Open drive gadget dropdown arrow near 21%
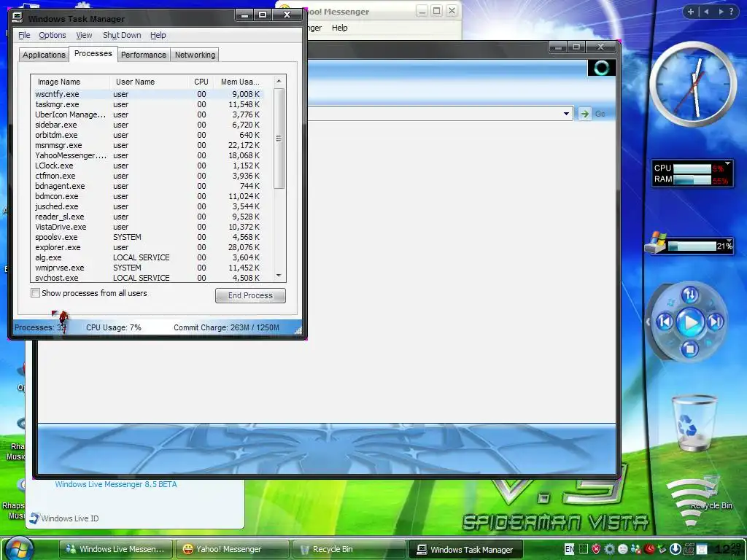This screenshot has width=747, height=560. point(729,241)
